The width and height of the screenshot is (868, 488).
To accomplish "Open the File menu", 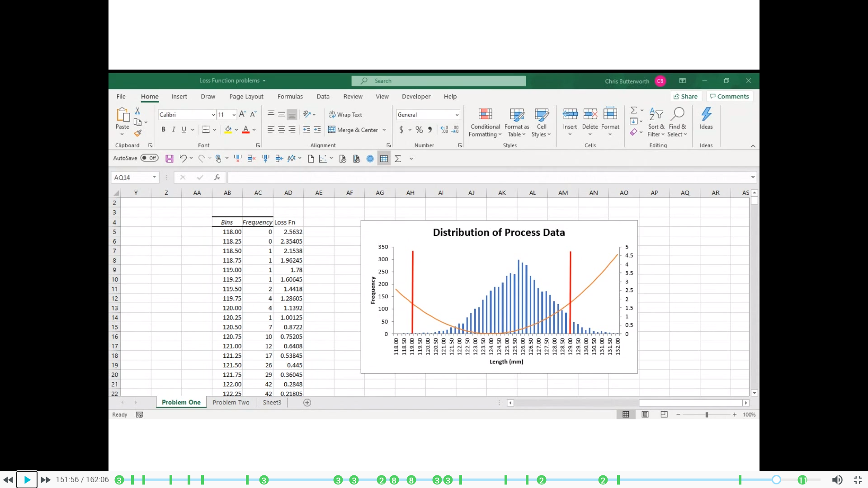I will click(121, 96).
